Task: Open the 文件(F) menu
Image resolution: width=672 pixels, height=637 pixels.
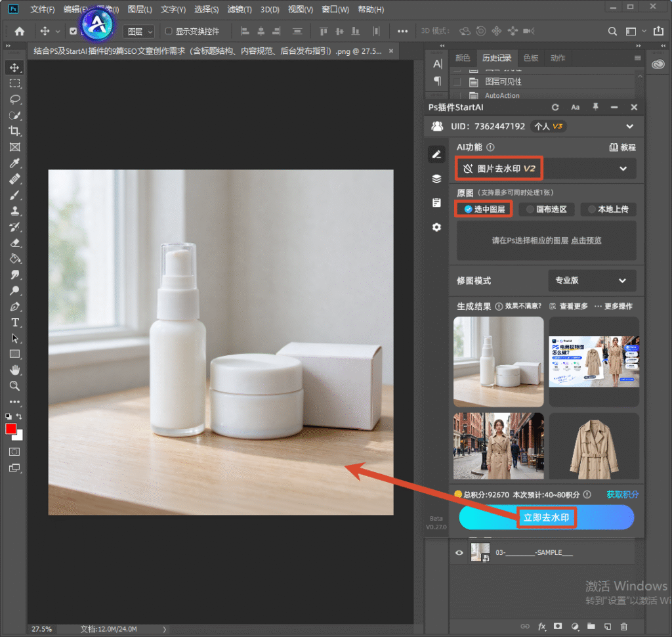Action: tap(43, 9)
